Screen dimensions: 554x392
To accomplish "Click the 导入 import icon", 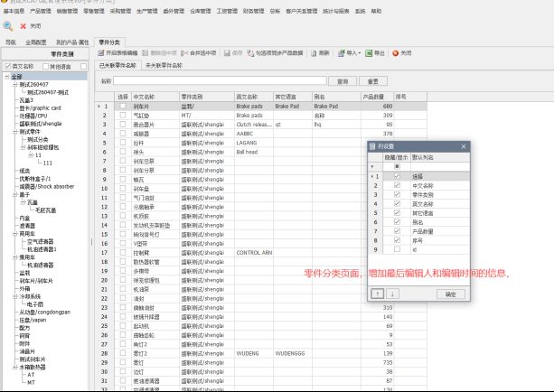I will [x=341, y=53].
